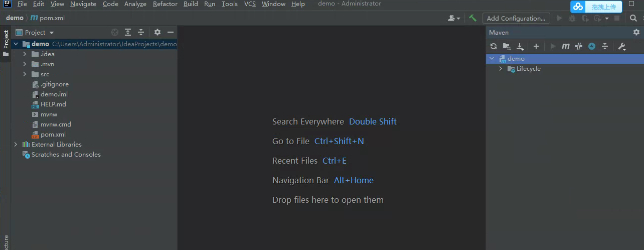
Task: Expand the src folder
Action: pos(25,74)
